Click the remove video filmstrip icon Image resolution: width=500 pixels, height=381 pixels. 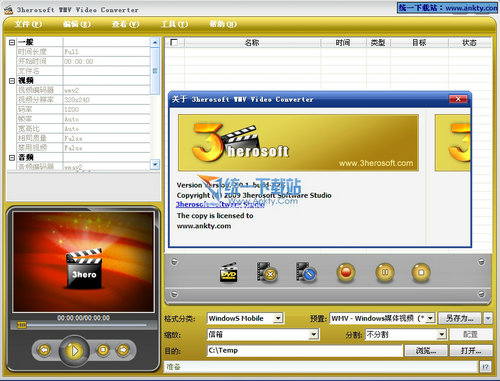(267, 272)
